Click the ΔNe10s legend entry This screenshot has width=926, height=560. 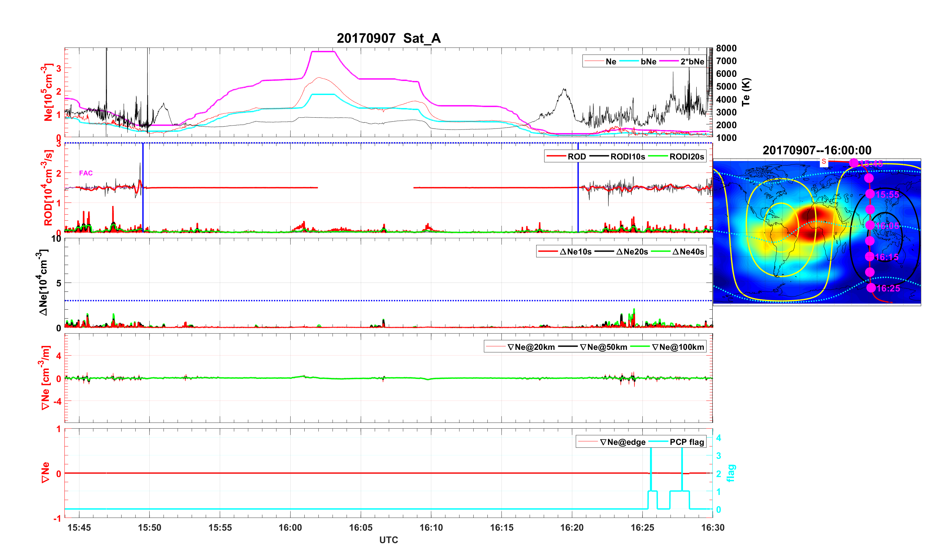tap(575, 252)
